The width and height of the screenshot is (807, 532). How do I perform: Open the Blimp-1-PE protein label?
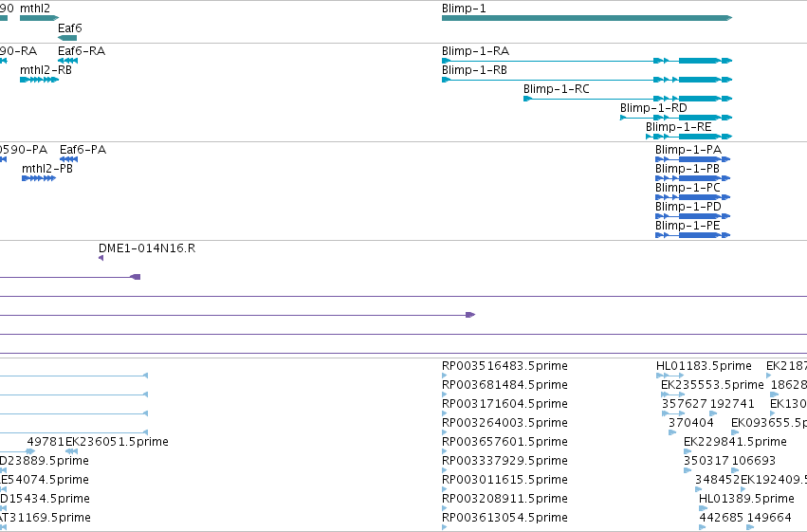coord(688,226)
